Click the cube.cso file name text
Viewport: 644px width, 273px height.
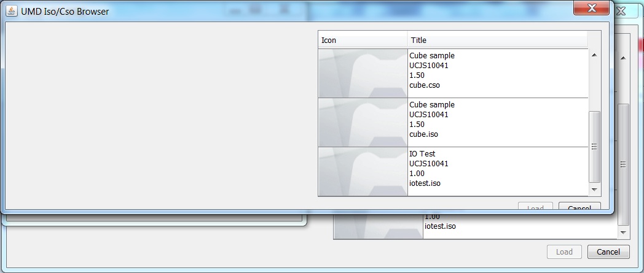424,85
